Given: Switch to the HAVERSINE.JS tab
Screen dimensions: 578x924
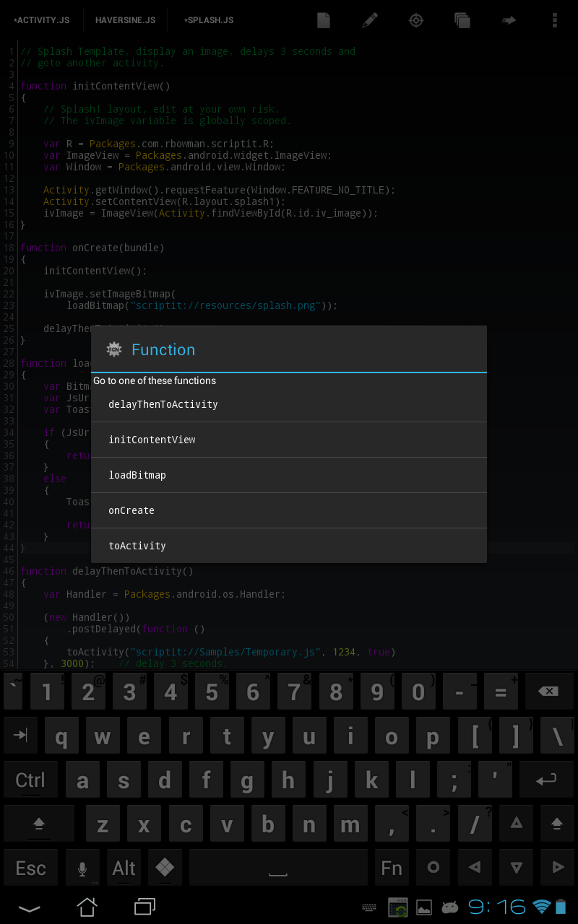Looking at the screenshot, I should 125,19.
